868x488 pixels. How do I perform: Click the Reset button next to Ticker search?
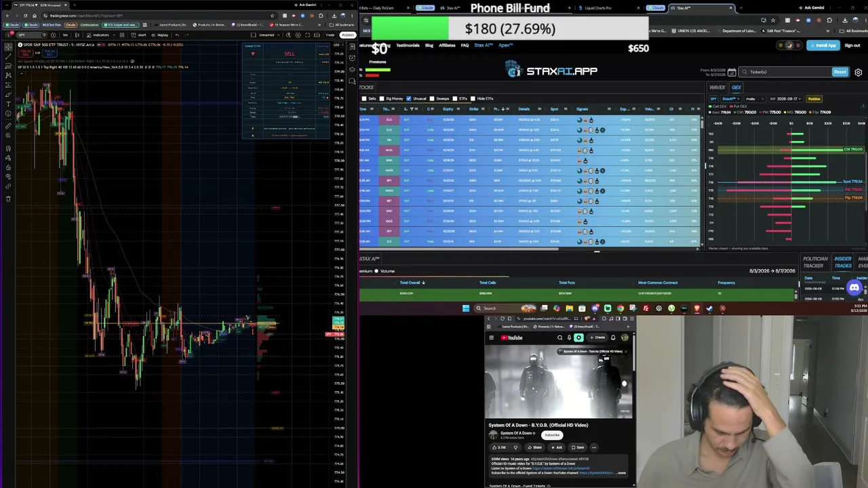pos(840,72)
